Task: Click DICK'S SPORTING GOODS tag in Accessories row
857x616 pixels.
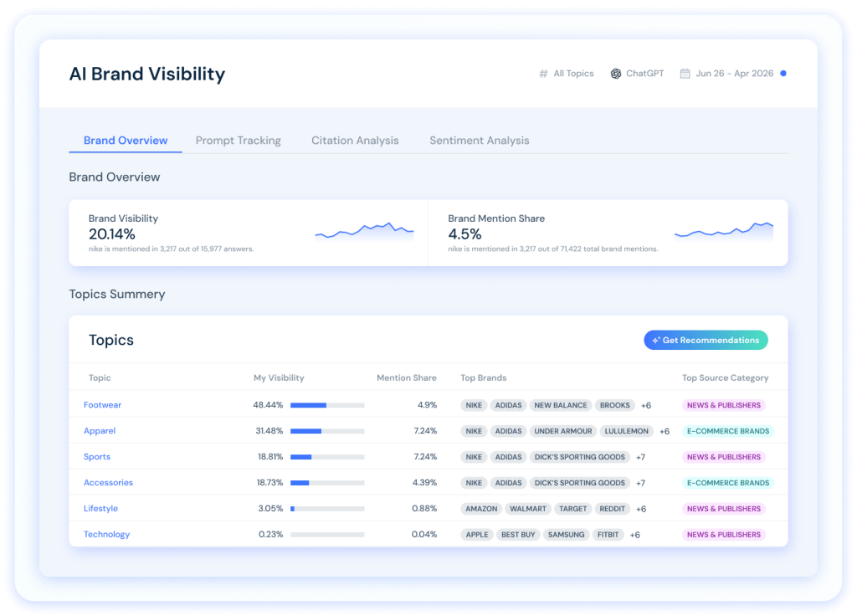Action: (579, 483)
